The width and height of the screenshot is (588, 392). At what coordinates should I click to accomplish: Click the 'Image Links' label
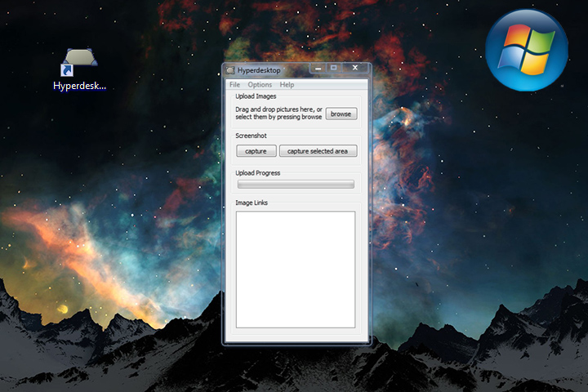tap(252, 203)
